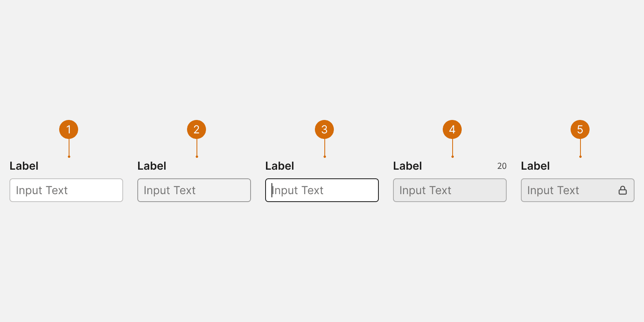The width and height of the screenshot is (644, 322).
Task: Click the connector line under marker 5
Action: pyautogui.click(x=580, y=148)
